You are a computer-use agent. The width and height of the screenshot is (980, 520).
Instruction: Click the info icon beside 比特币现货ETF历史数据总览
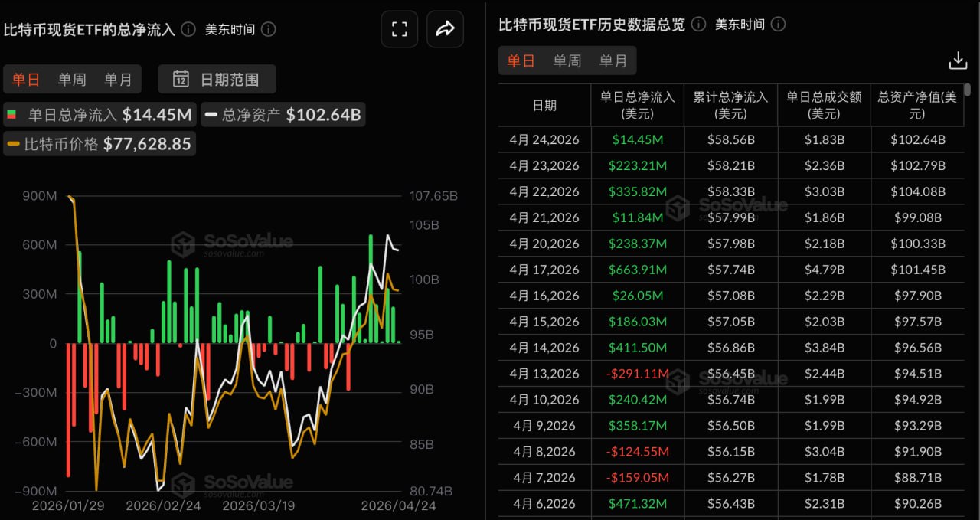click(x=697, y=24)
